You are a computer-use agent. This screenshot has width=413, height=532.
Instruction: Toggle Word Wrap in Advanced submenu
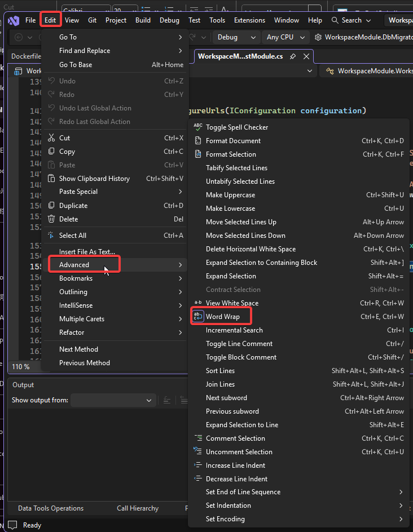222,317
